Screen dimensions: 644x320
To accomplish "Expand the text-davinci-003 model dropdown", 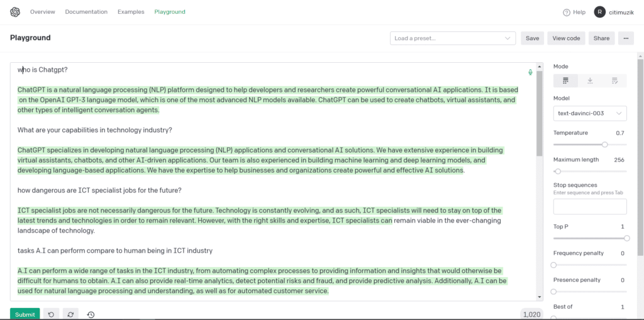I will tap(590, 113).
